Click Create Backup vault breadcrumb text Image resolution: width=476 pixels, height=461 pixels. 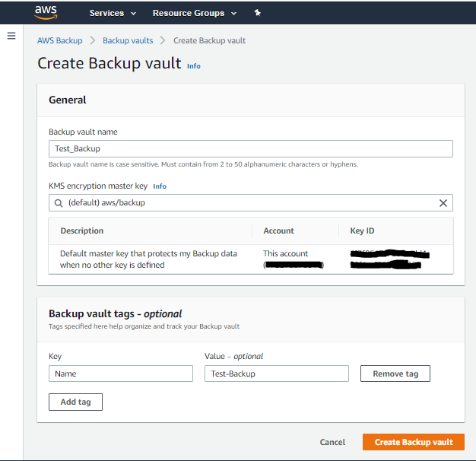[209, 40]
